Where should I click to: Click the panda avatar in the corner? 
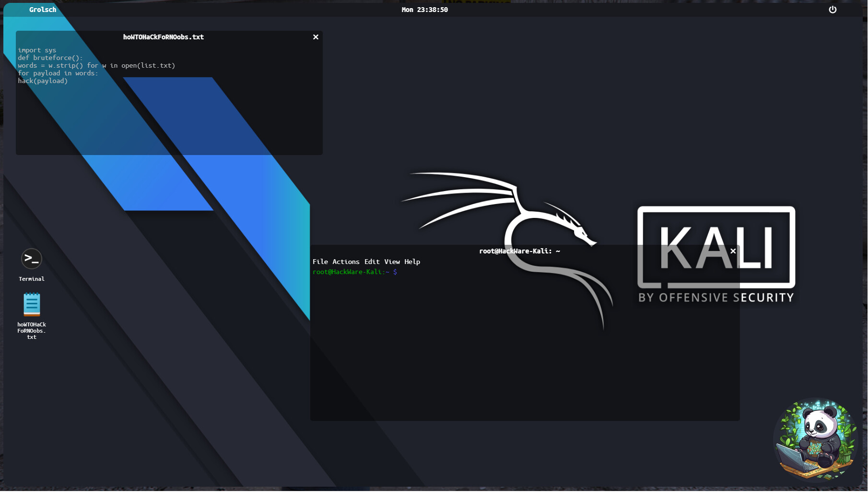pos(817,439)
